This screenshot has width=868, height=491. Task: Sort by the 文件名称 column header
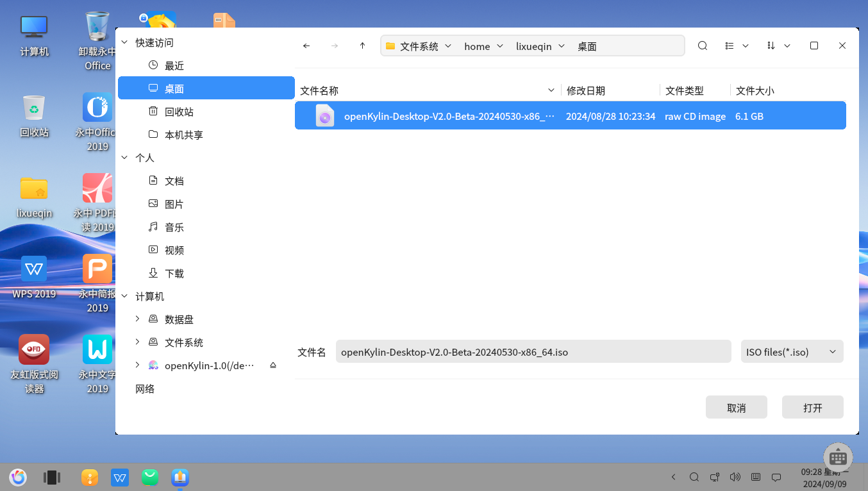click(428, 90)
